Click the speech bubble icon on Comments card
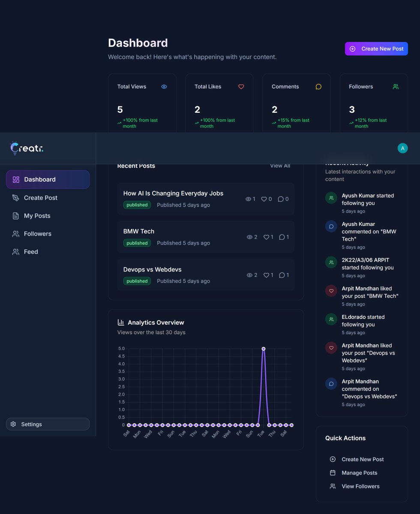 tap(318, 87)
